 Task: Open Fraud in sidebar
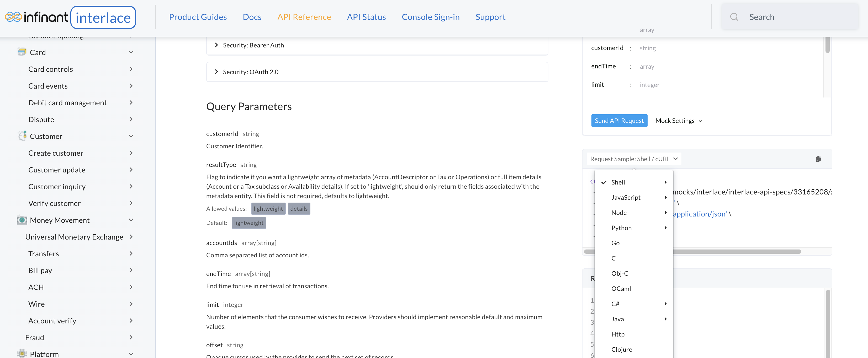coord(34,337)
